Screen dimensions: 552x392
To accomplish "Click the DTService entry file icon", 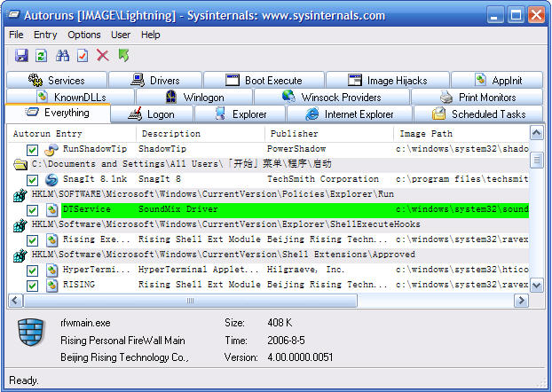I will (51, 210).
